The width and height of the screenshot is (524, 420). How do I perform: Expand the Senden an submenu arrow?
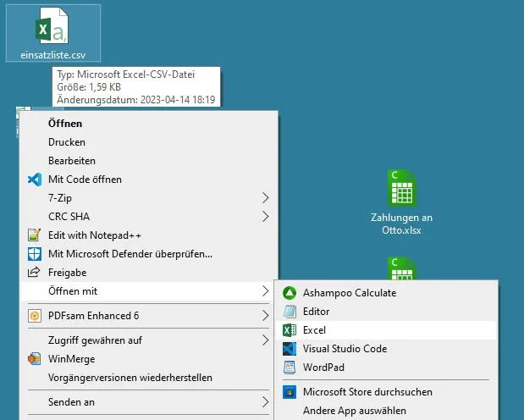pos(265,402)
